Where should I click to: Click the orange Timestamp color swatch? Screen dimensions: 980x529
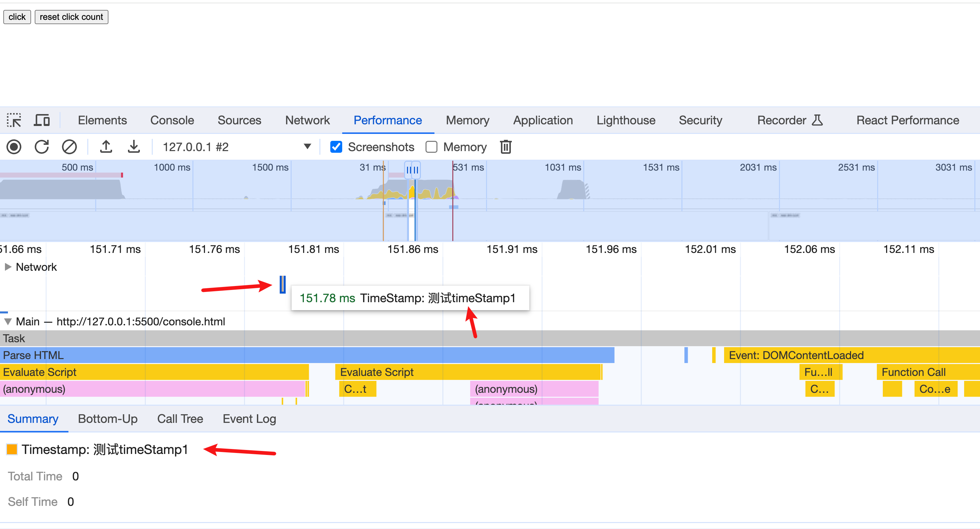pyautogui.click(x=12, y=450)
